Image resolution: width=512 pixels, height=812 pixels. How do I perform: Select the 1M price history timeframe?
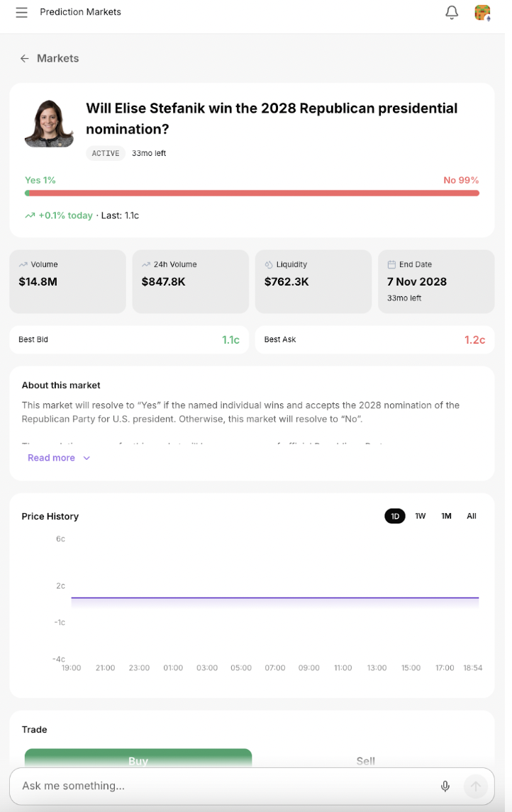446,516
